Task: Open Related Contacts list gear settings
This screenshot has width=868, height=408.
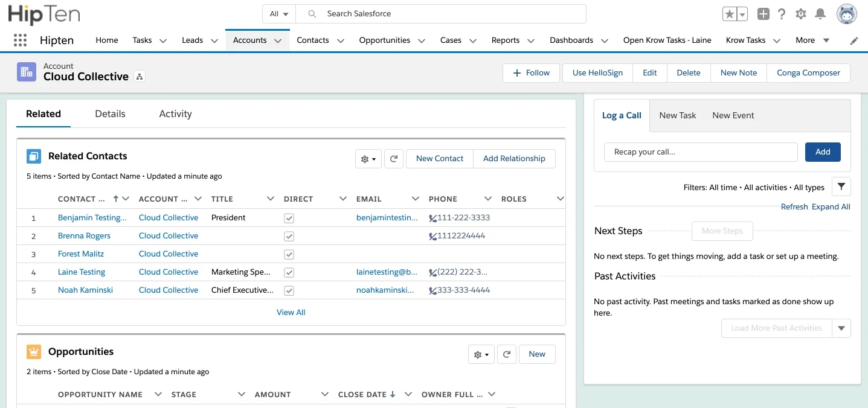Action: (368, 159)
